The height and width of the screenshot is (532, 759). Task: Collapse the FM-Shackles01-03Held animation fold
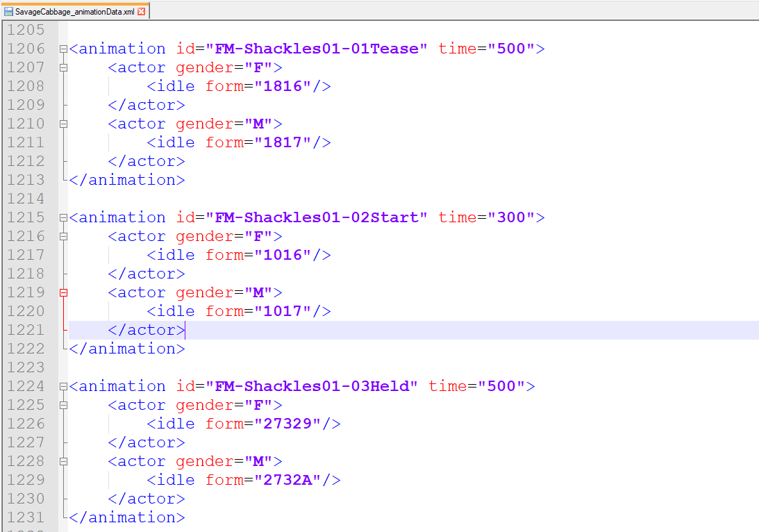[x=63, y=387]
